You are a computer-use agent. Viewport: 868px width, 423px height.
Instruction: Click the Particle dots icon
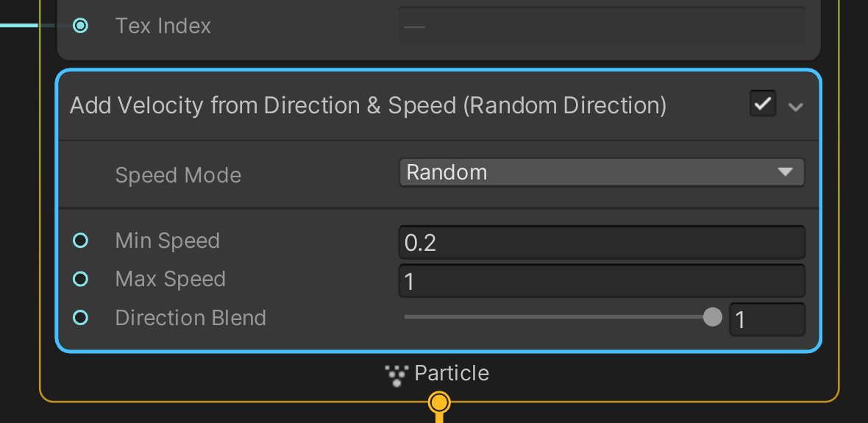pyautogui.click(x=396, y=375)
